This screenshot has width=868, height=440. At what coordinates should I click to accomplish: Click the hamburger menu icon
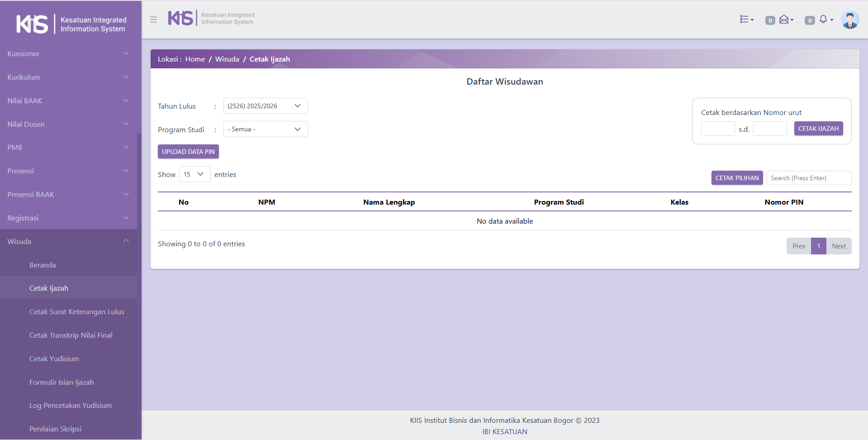coord(153,20)
